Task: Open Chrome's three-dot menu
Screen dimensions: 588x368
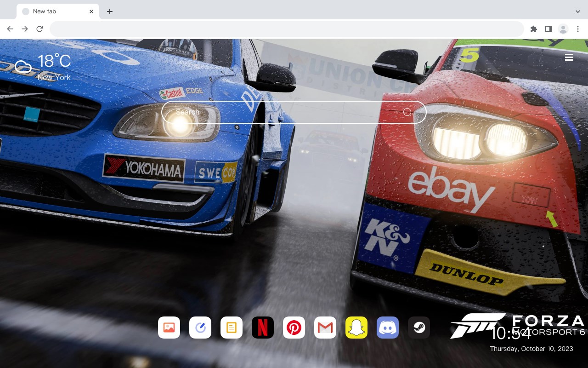Action: click(x=577, y=29)
